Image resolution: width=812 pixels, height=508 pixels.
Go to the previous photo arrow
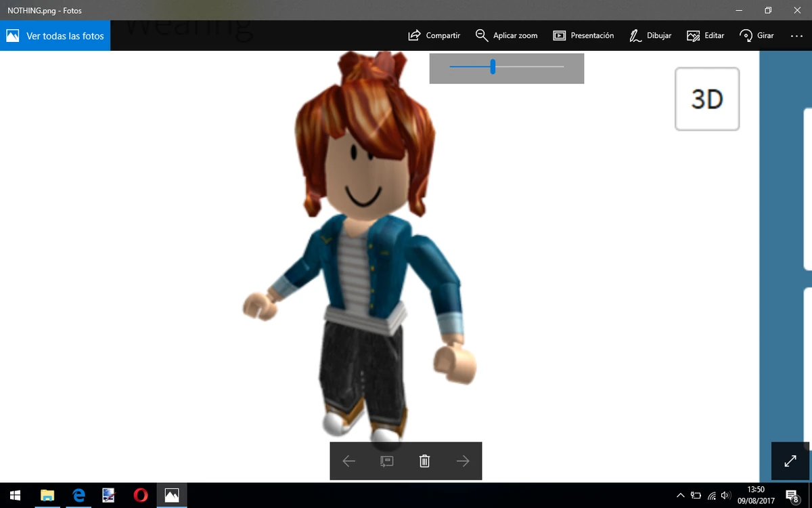[348, 461]
